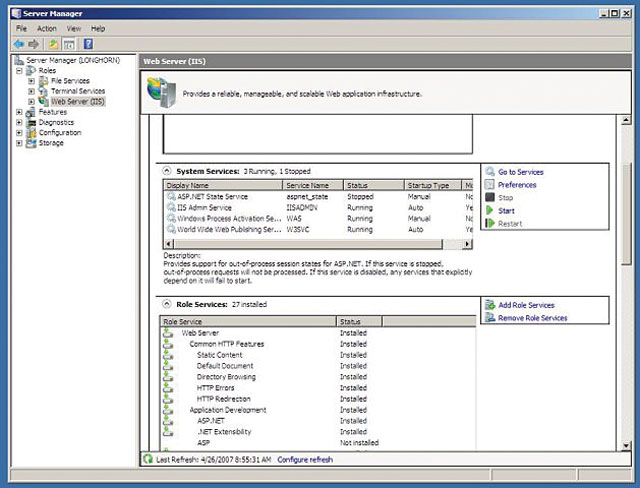
Task: Click the Remove Role Services link
Action: 533,318
